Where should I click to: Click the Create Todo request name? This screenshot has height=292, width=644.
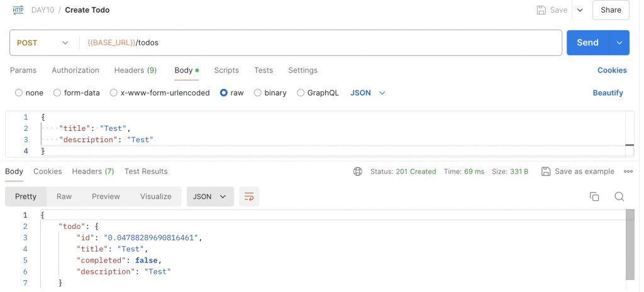pyautogui.click(x=87, y=10)
